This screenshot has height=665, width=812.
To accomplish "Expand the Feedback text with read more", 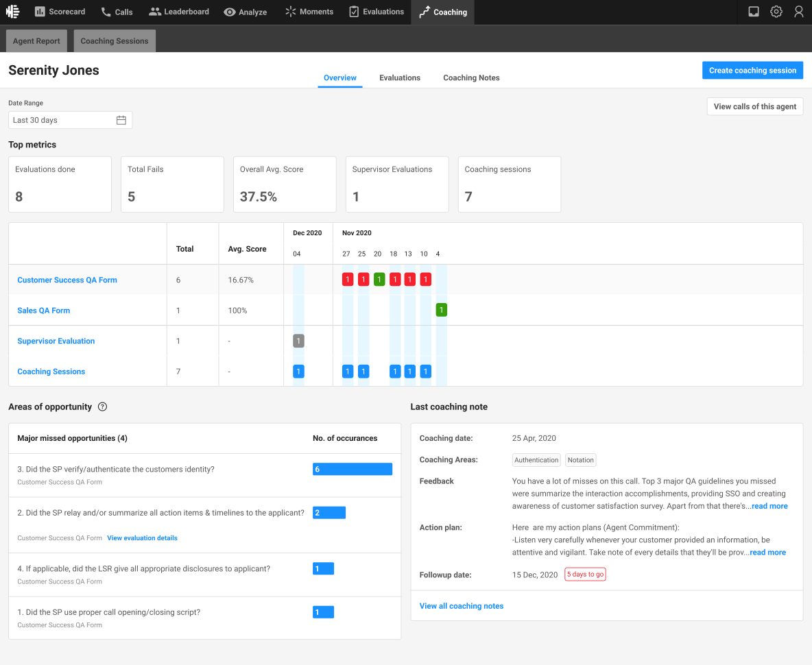I will [769, 506].
